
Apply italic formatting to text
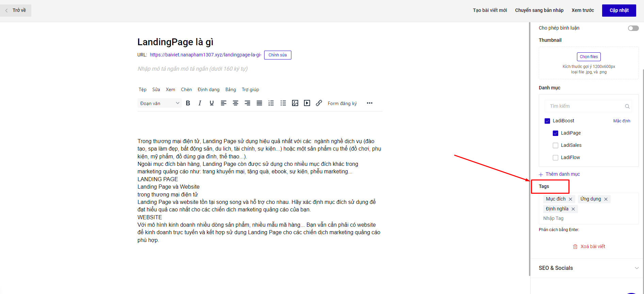pos(200,103)
